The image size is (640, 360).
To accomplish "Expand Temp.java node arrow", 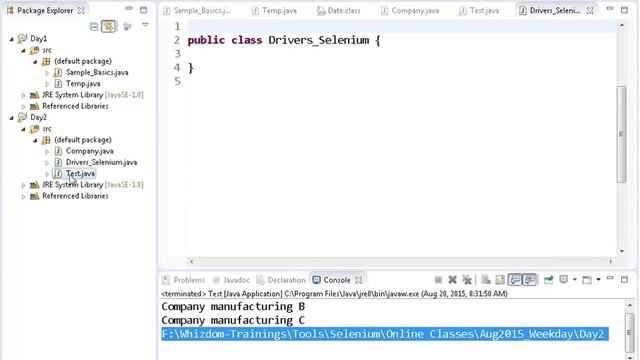I will (47, 84).
